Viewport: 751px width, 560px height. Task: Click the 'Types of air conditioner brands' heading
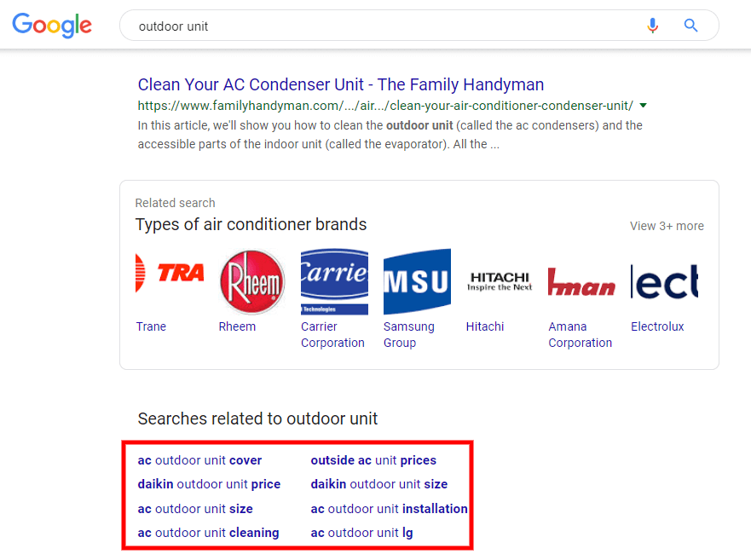pyautogui.click(x=251, y=225)
